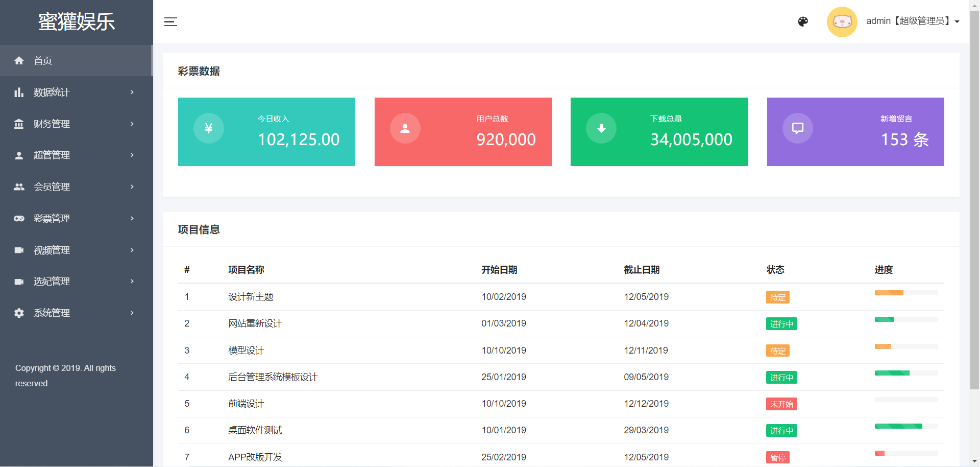The image size is (980, 467).
Task: Click the page vertical scrollbar
Action: coord(974,204)
